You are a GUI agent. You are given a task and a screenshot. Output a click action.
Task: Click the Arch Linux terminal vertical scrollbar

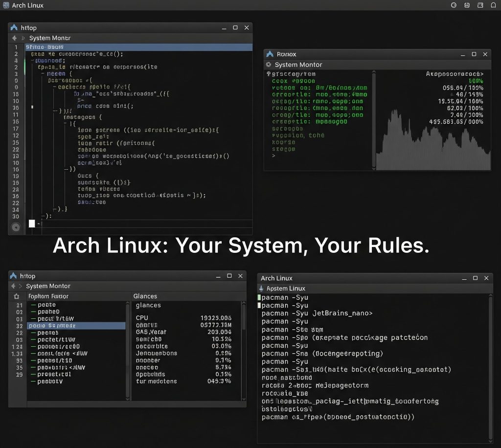[x=491, y=368]
